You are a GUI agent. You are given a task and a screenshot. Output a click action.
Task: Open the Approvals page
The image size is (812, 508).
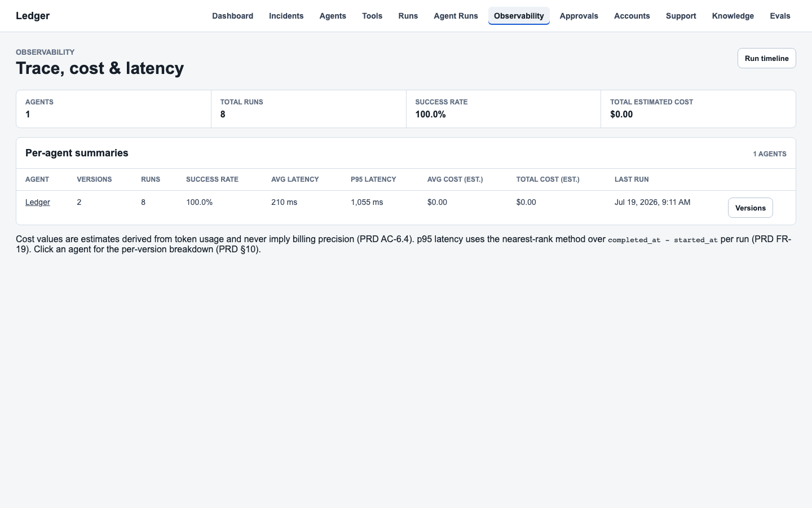(x=579, y=16)
